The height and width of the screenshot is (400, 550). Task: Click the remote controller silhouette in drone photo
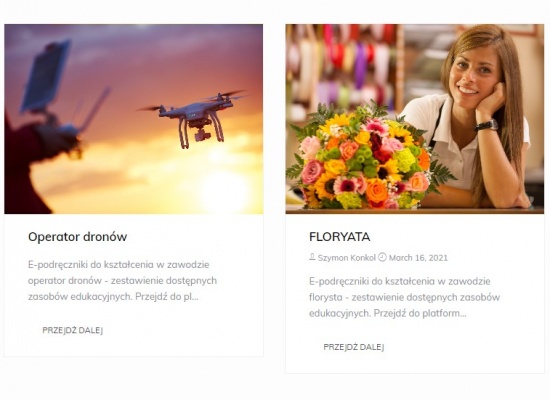[56, 98]
